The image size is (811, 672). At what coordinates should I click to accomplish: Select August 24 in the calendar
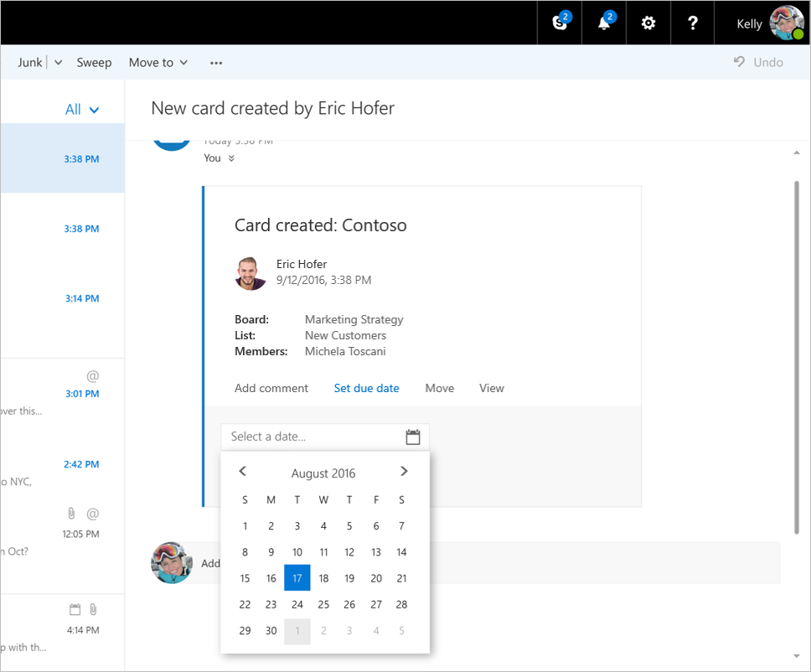pos(297,604)
